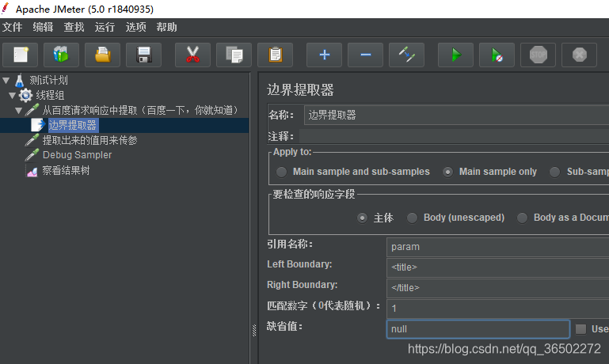The height and width of the screenshot is (364, 609).
Task: Select 线程组 in the tree
Action: point(50,95)
